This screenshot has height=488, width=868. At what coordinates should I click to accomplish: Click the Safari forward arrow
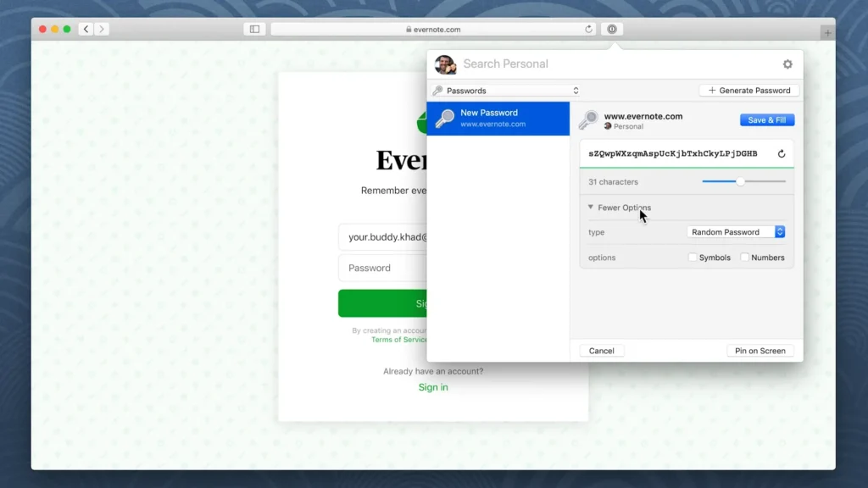click(102, 30)
